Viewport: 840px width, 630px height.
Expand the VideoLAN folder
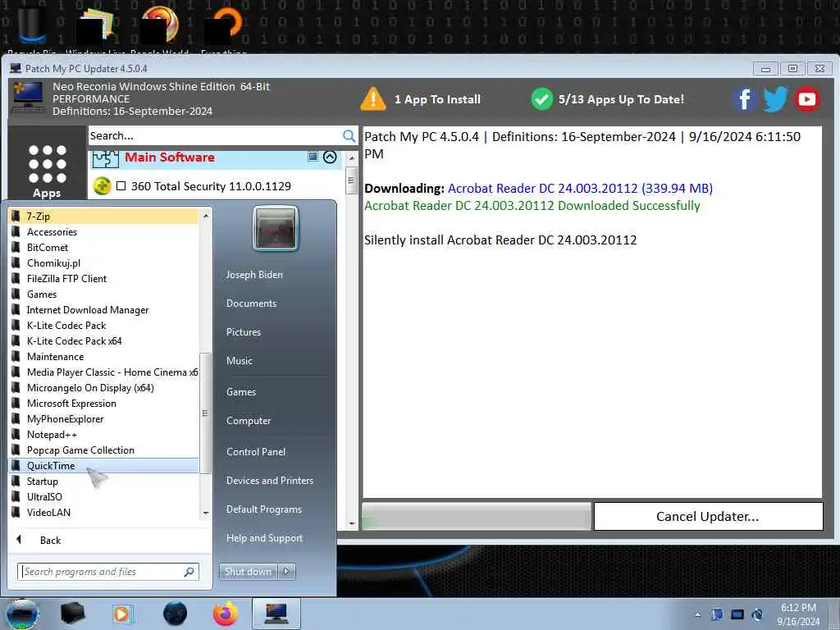[x=103, y=513]
